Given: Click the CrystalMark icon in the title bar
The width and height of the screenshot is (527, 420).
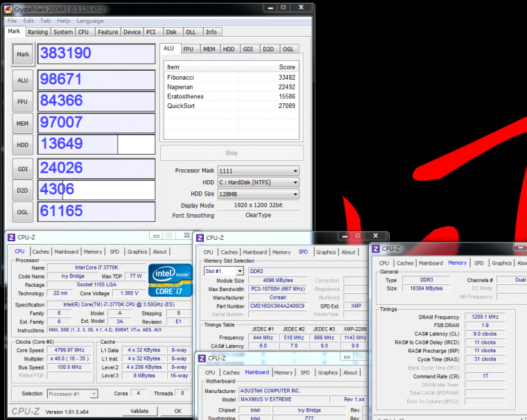Looking at the screenshot, I should pyautogui.click(x=9, y=10).
